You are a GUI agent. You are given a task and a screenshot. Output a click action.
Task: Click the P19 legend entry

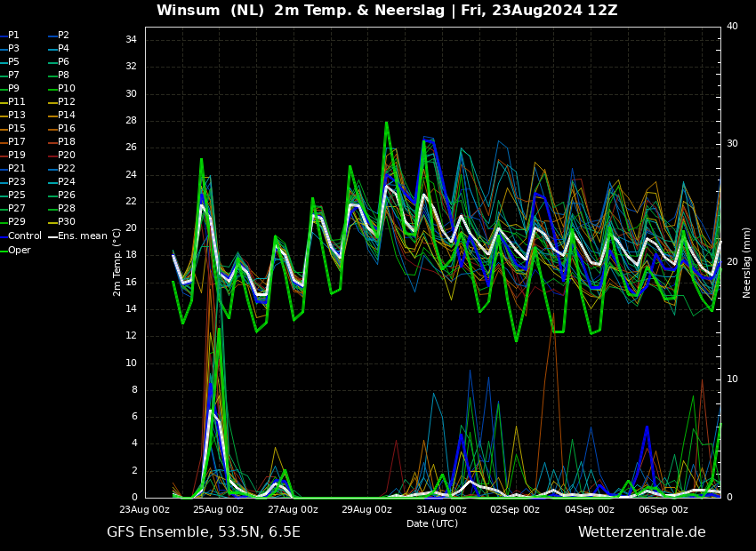[x=12, y=156]
